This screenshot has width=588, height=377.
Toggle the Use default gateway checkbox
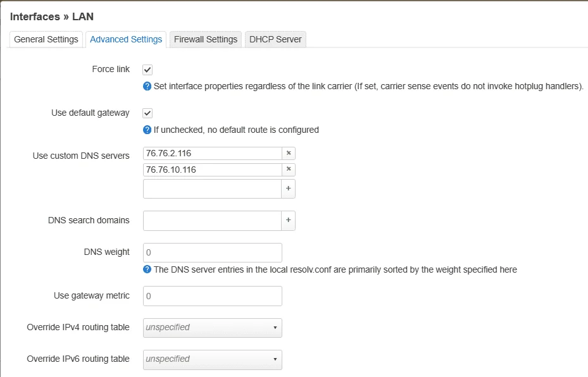click(x=147, y=113)
